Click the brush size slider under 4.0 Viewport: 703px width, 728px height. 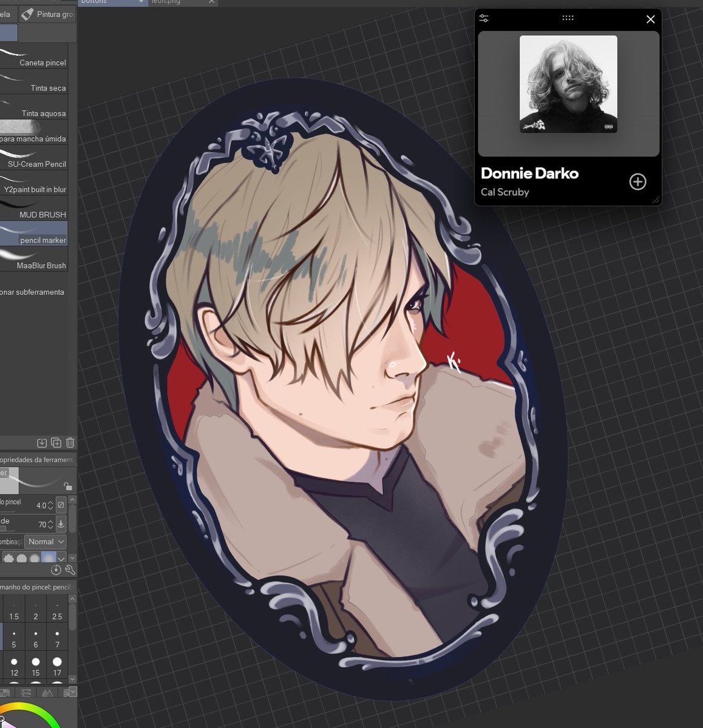pyautogui.click(x=7, y=511)
